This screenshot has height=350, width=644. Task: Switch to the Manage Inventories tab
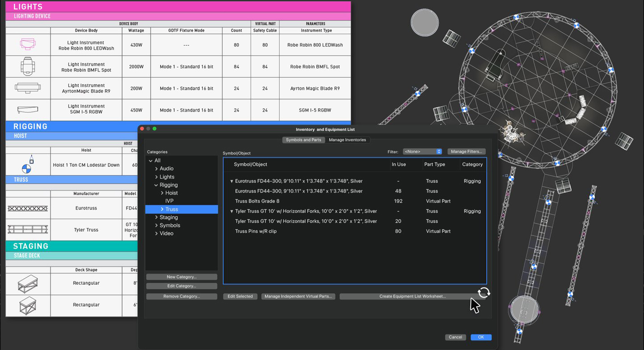point(347,140)
